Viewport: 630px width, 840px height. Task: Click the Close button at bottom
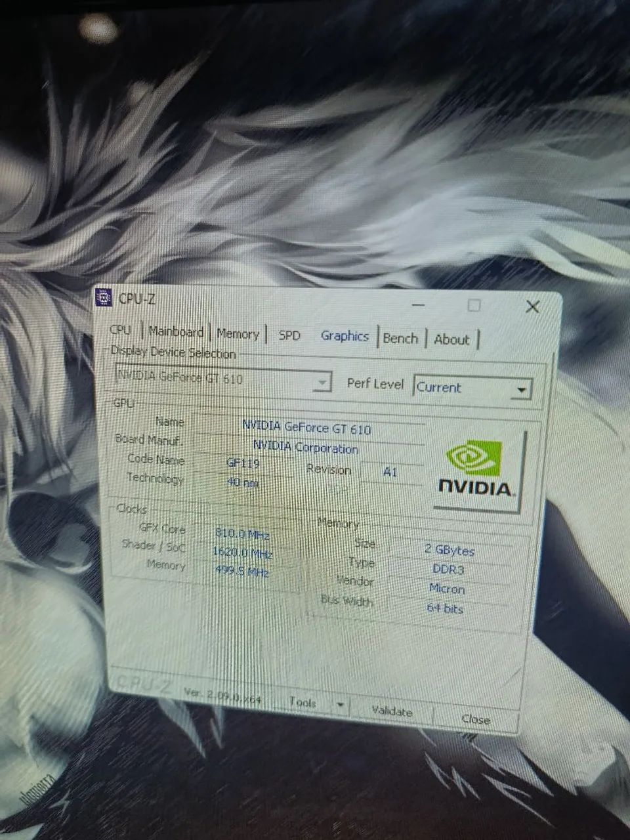[x=475, y=719]
